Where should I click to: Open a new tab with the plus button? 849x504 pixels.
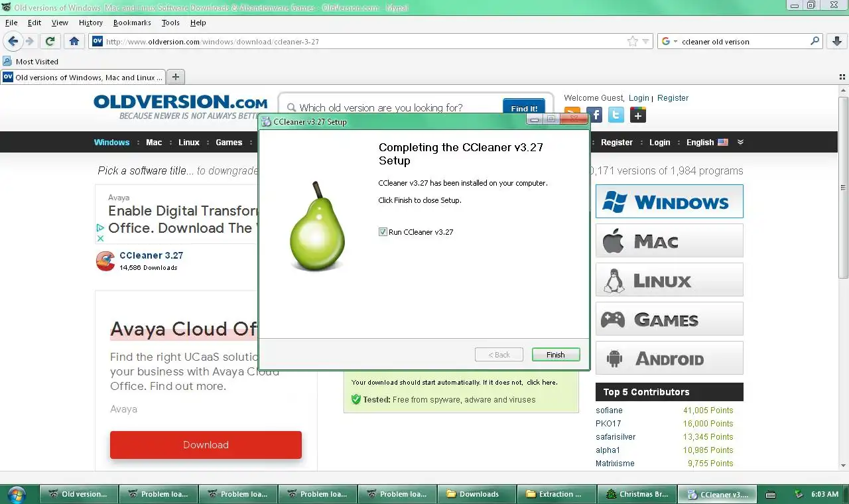point(176,77)
